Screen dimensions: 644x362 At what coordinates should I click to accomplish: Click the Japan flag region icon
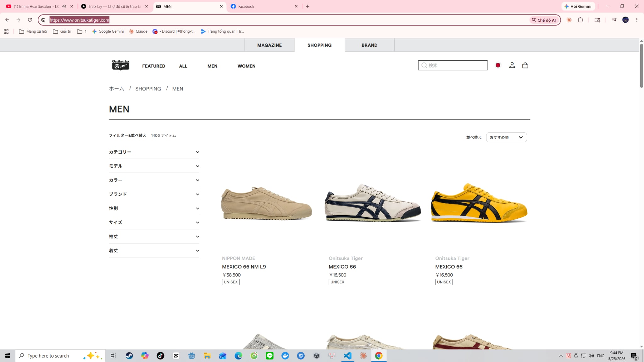click(498, 65)
